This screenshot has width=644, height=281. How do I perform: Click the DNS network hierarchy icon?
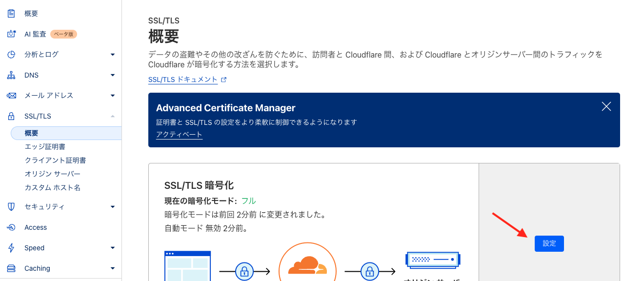click(11, 75)
